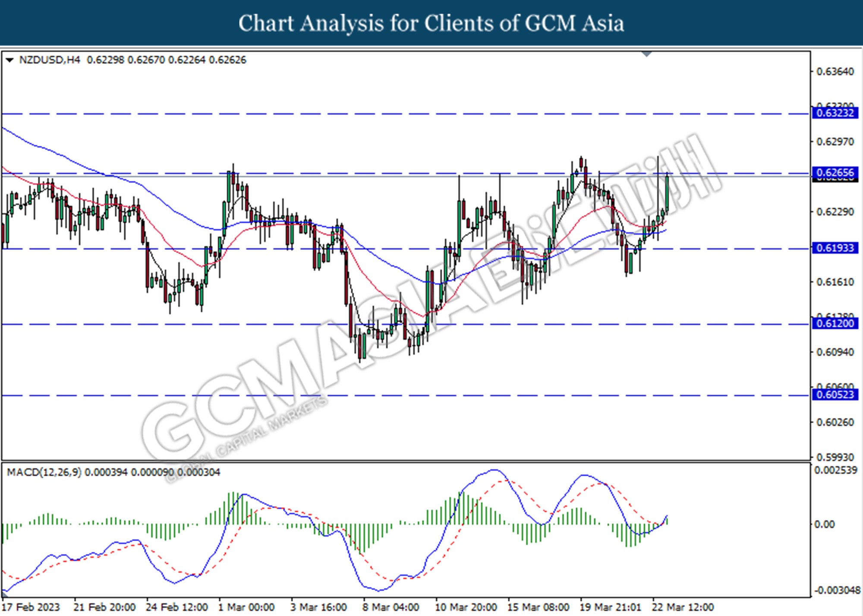The image size is (863, 616).
Task: Click the 0.59930 value on the price axis
Action: coord(835,457)
